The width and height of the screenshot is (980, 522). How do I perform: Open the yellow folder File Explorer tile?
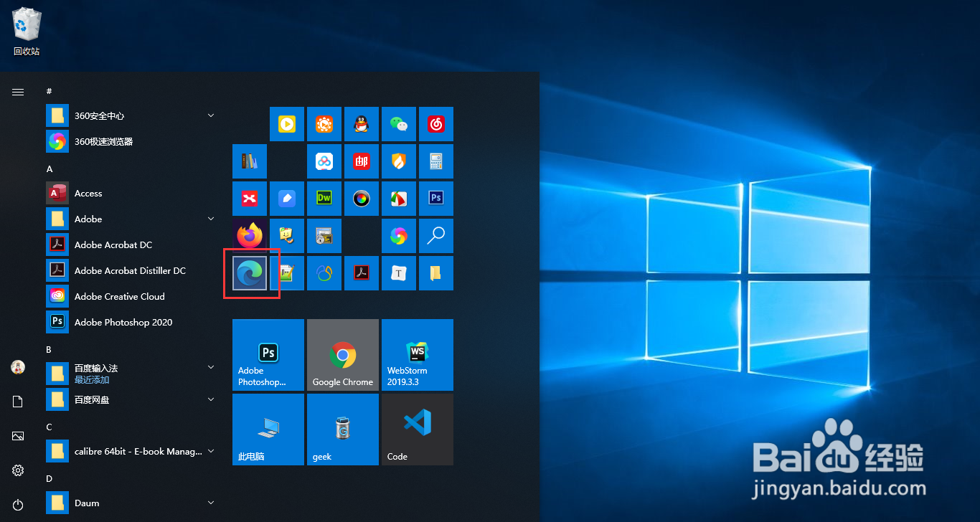[436, 273]
